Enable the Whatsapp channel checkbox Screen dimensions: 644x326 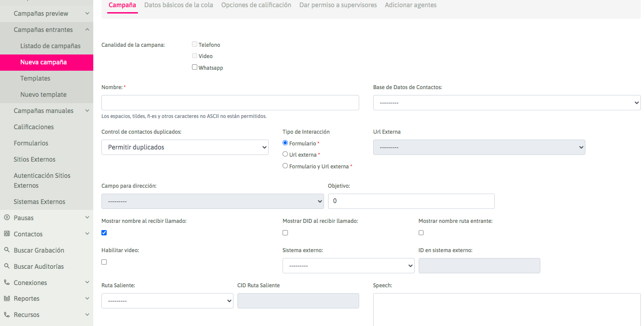195,68
